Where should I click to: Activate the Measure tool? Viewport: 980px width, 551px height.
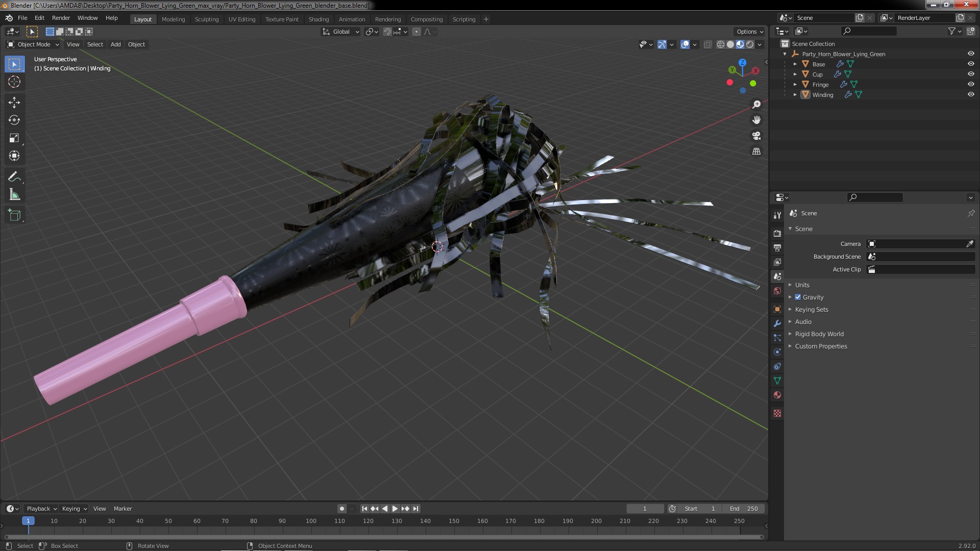(14, 195)
